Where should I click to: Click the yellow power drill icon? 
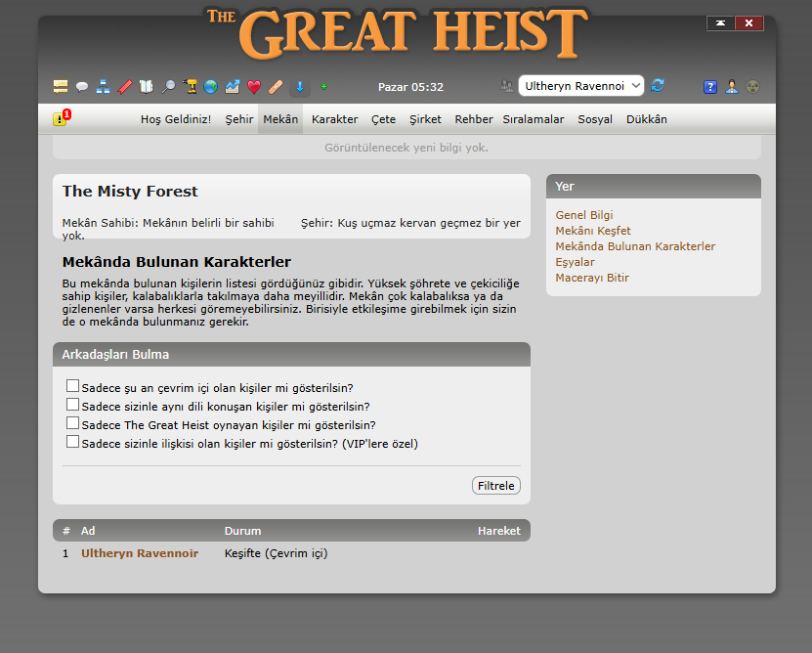[x=190, y=87]
